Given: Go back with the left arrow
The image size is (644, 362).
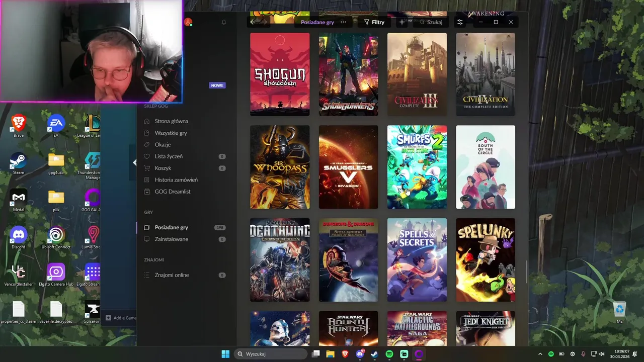Looking at the screenshot, I should (253, 22).
